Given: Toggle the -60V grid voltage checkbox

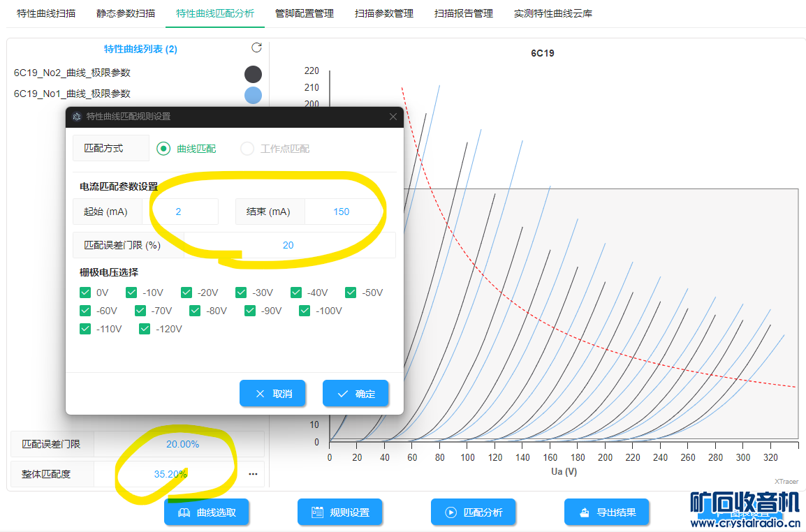Looking at the screenshot, I should (x=85, y=311).
